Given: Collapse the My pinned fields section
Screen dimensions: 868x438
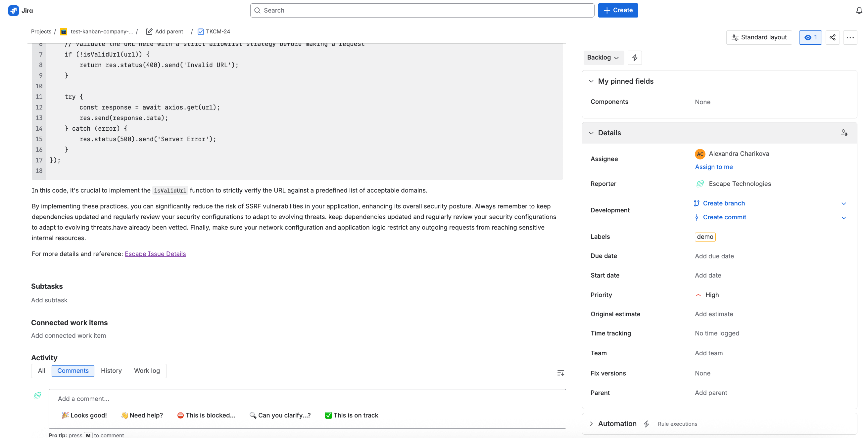Looking at the screenshot, I should [x=591, y=81].
